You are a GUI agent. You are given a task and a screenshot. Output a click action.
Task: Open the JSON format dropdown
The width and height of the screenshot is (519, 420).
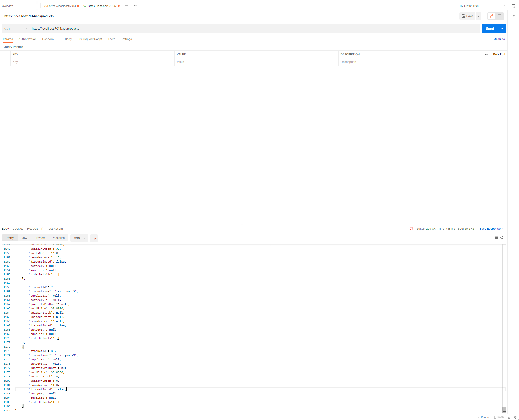(79, 238)
